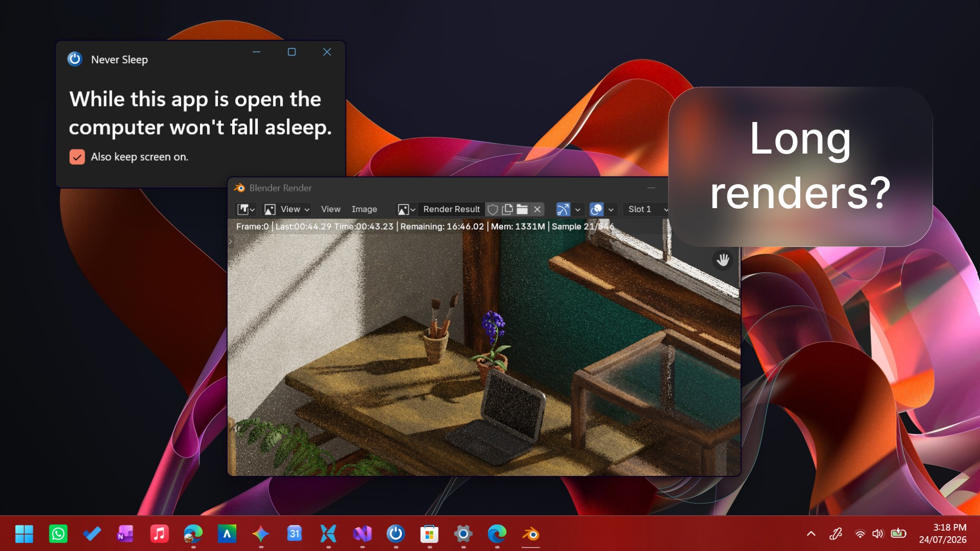
Task: Open the Blender editor type selector
Action: coord(246,209)
